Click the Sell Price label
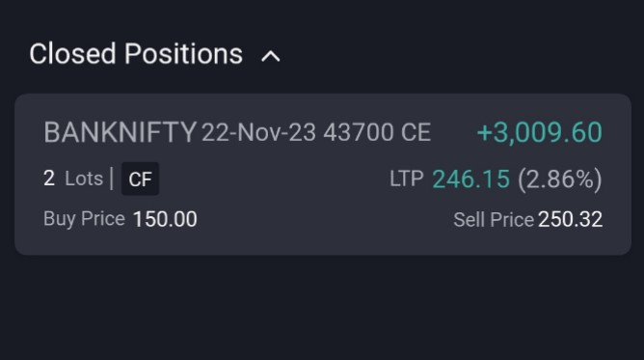Screen dimensions: 644x360 coord(494,219)
